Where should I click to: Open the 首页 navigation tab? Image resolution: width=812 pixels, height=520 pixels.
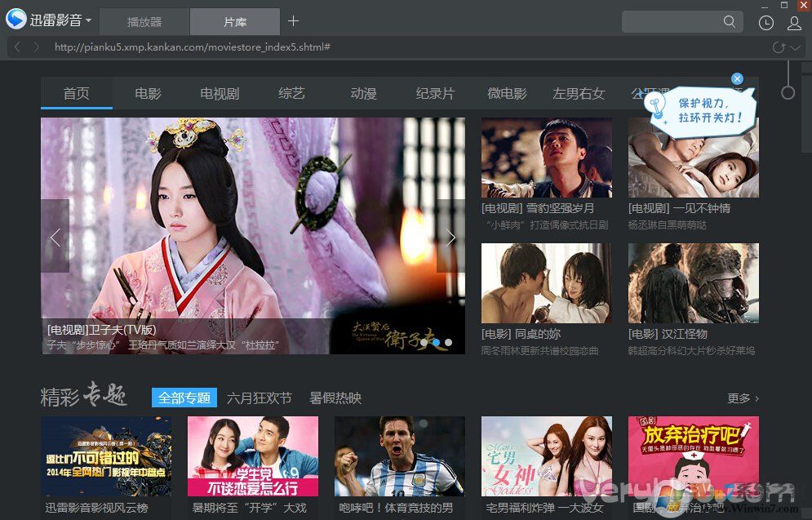tap(77, 93)
